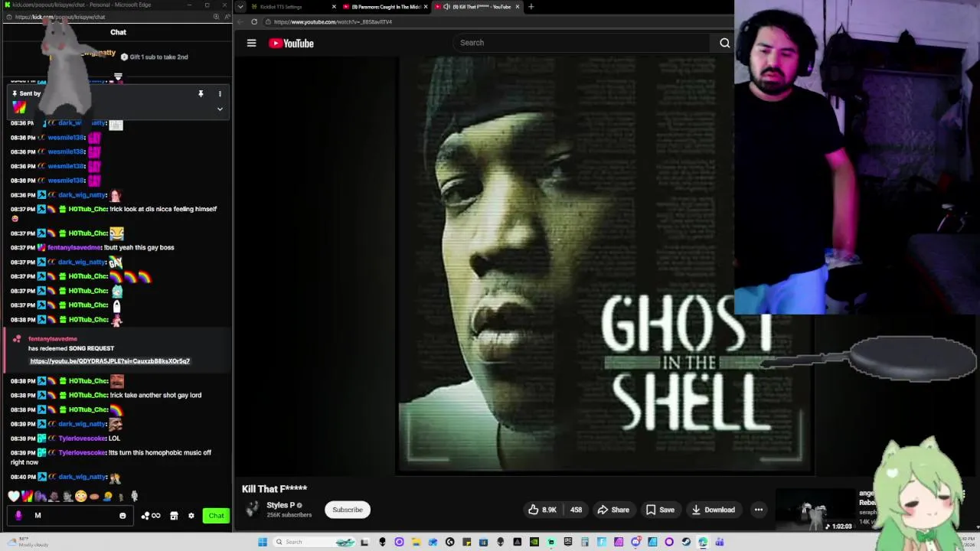Click username fentanylsavedme on song request
This screenshot has width=980, height=551.
(x=53, y=338)
